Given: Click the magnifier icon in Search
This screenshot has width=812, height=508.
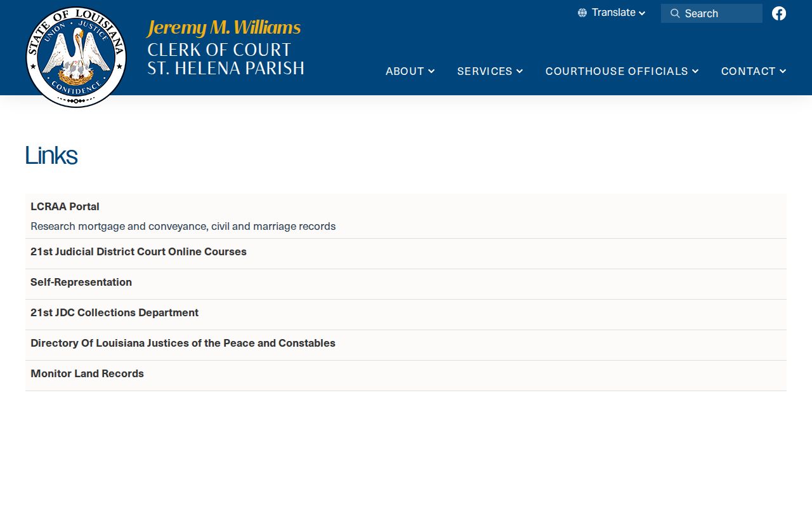Looking at the screenshot, I should [x=675, y=13].
